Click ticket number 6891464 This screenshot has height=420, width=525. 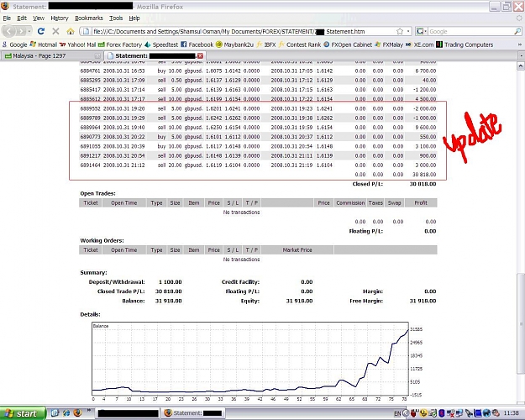tap(90, 165)
